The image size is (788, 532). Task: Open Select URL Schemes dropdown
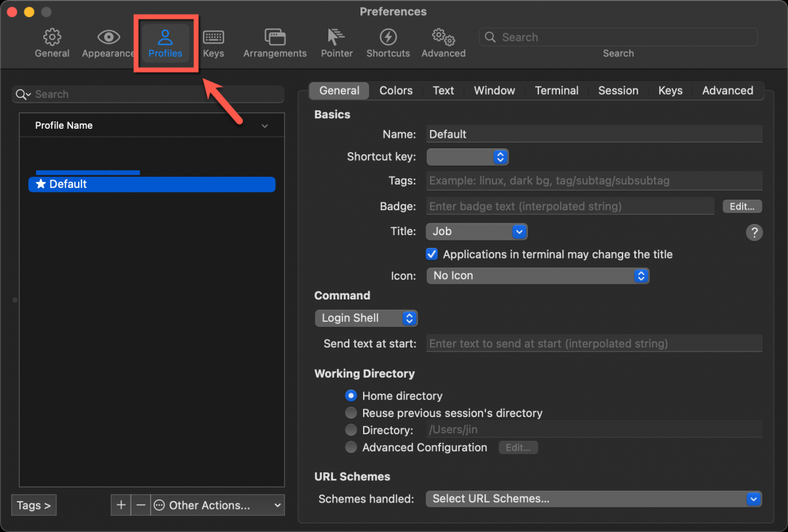(x=594, y=499)
